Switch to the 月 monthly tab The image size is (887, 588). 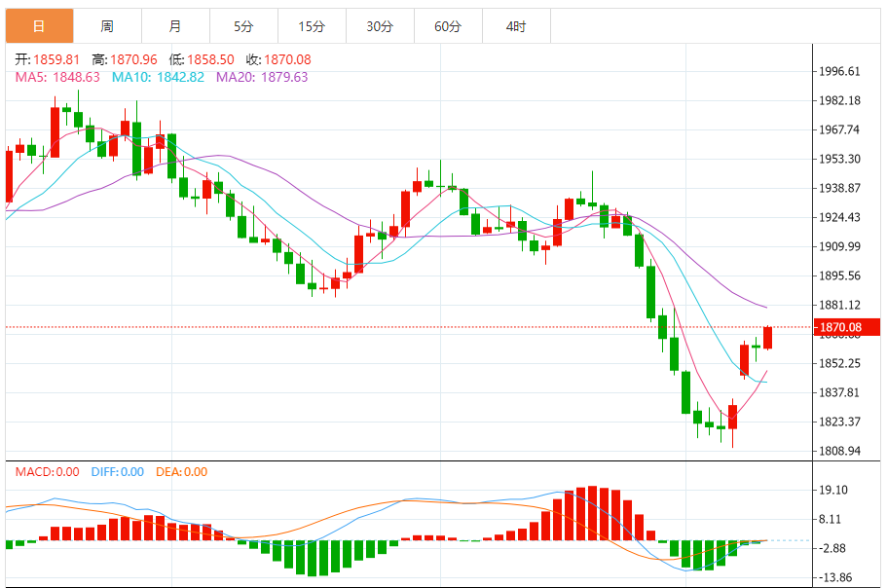(175, 26)
